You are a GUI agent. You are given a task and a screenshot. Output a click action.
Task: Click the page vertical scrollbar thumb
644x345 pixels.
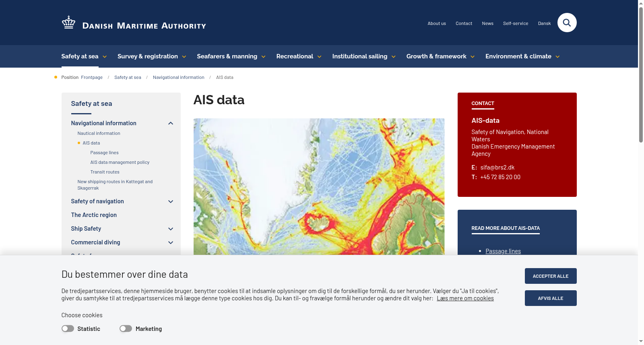tap(641, 74)
